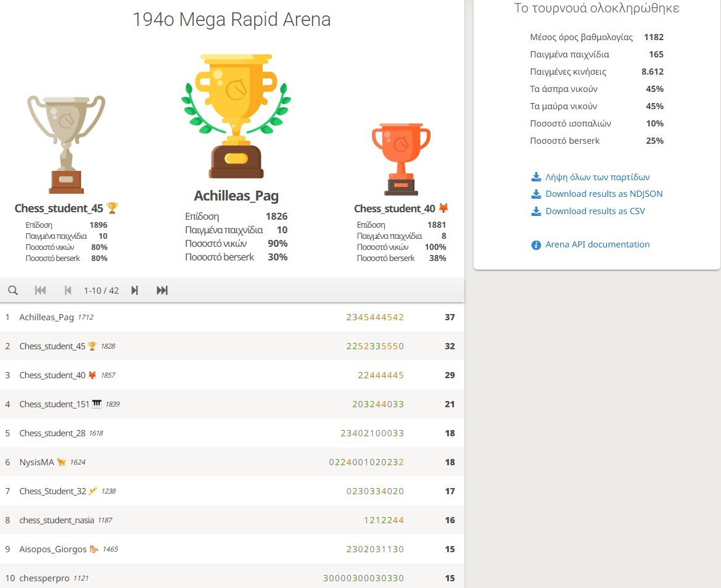Screen dimensions: 721x588
Task: Select Chess_student_28 in the standings list
Action: coord(53,433)
